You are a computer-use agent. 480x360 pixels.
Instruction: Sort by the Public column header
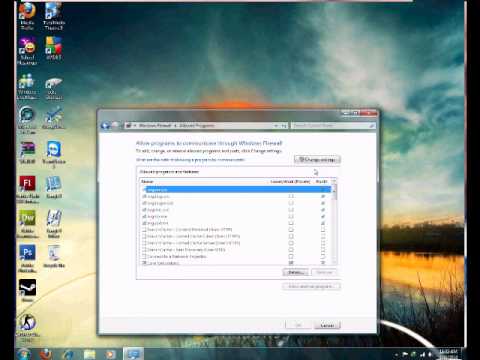pyautogui.click(x=321, y=182)
